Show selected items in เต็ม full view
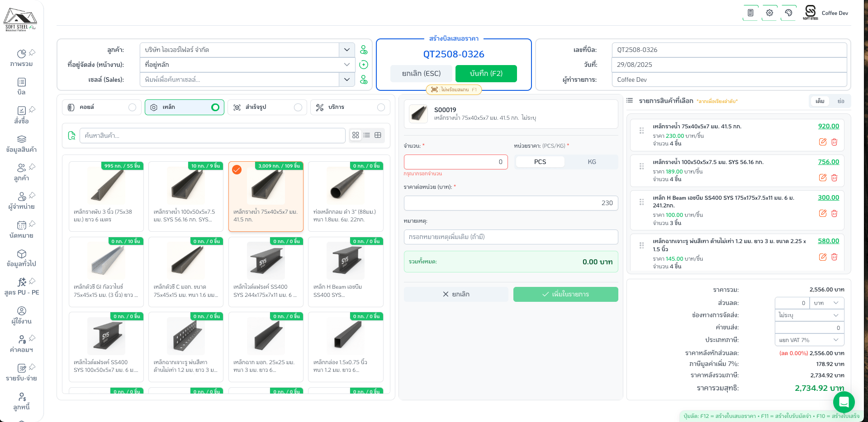 tap(820, 101)
